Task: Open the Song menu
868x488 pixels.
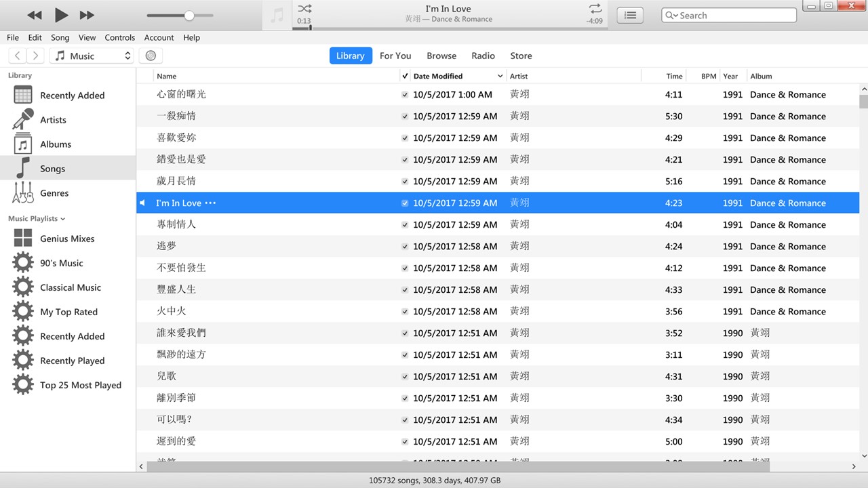Action: (60, 37)
